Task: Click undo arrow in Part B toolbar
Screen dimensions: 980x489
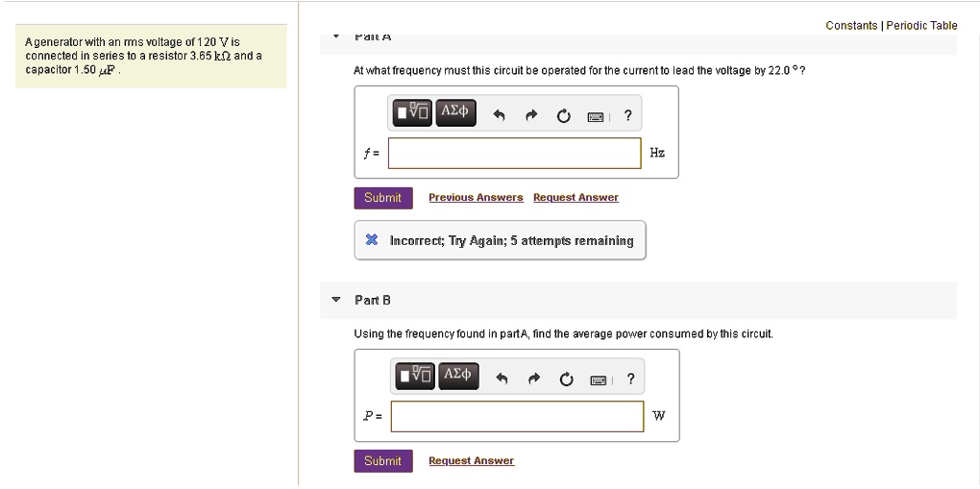Action: pos(502,379)
